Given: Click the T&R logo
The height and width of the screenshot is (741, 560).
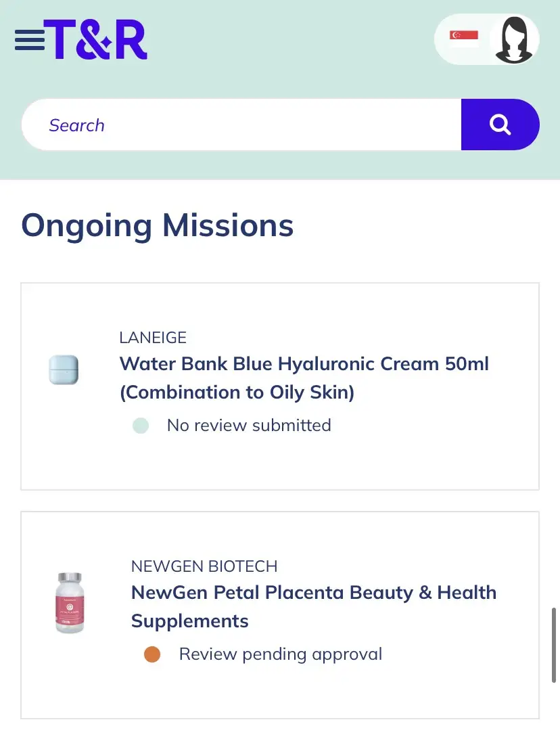Looking at the screenshot, I should pos(95,40).
